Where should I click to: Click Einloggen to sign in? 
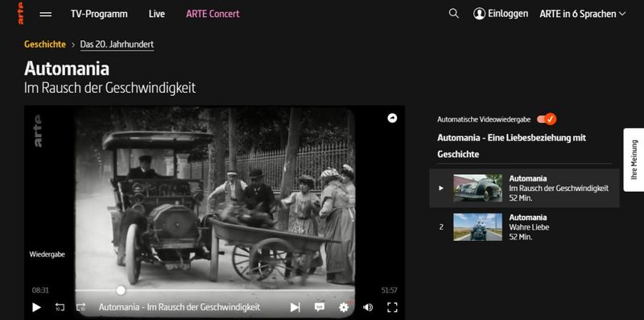point(508,14)
